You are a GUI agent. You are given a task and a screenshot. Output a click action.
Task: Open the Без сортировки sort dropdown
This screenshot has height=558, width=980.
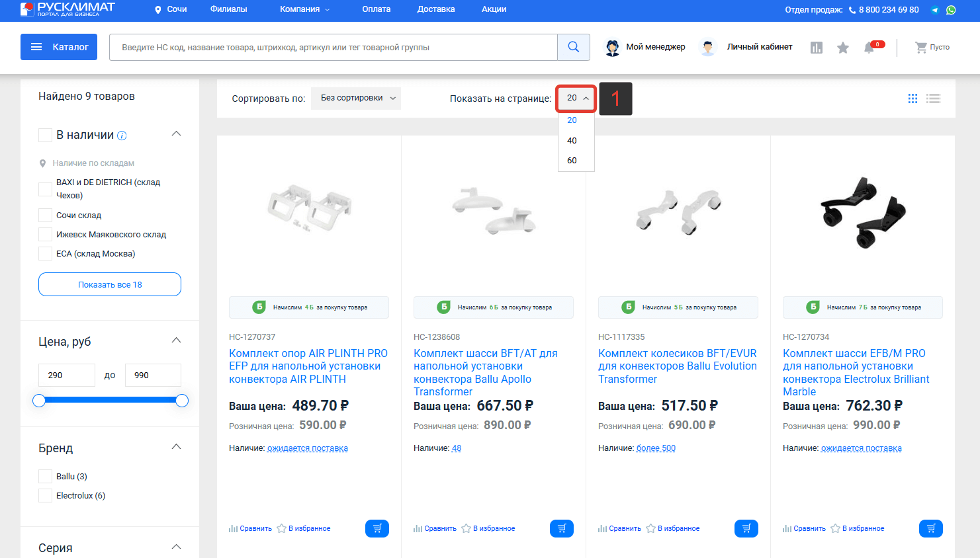click(356, 98)
